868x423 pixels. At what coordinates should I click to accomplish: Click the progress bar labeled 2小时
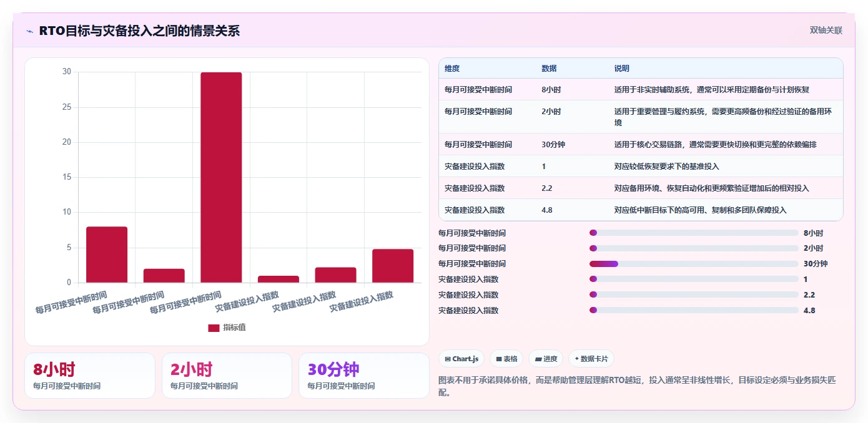click(694, 248)
